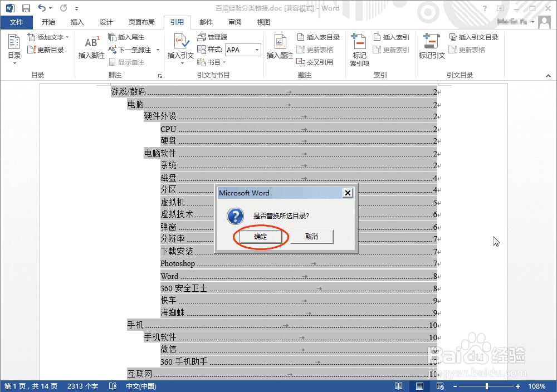557x392 pixels.
Task: Click OK (确定) in the Microsoft Word dialog
Action: click(260, 237)
